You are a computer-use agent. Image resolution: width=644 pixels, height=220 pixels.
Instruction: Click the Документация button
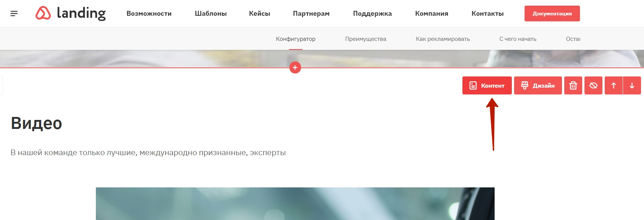[x=552, y=13]
